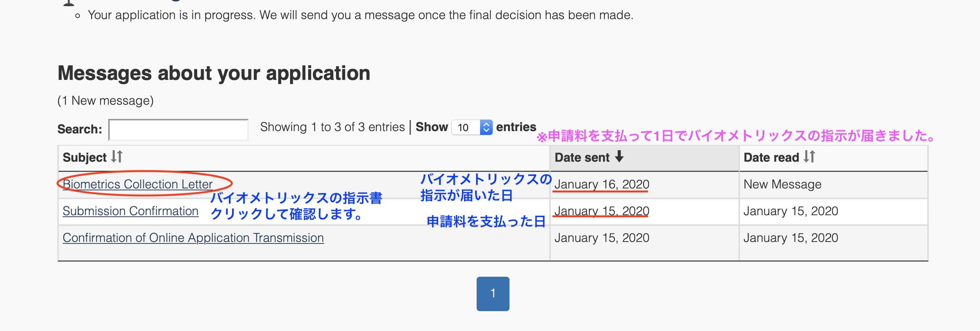Open the Submission Confirmation message link
Image resolution: width=980 pixels, height=331 pixels.
click(130, 211)
